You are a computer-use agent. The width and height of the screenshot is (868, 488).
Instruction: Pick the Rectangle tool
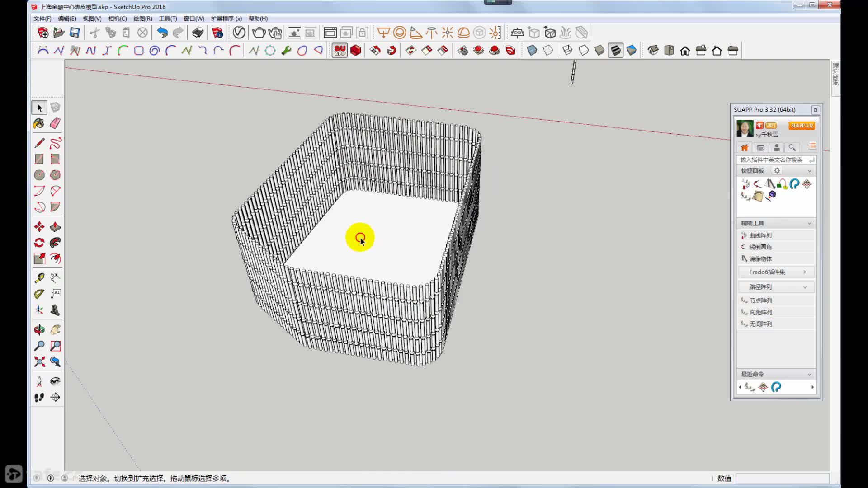[39, 159]
